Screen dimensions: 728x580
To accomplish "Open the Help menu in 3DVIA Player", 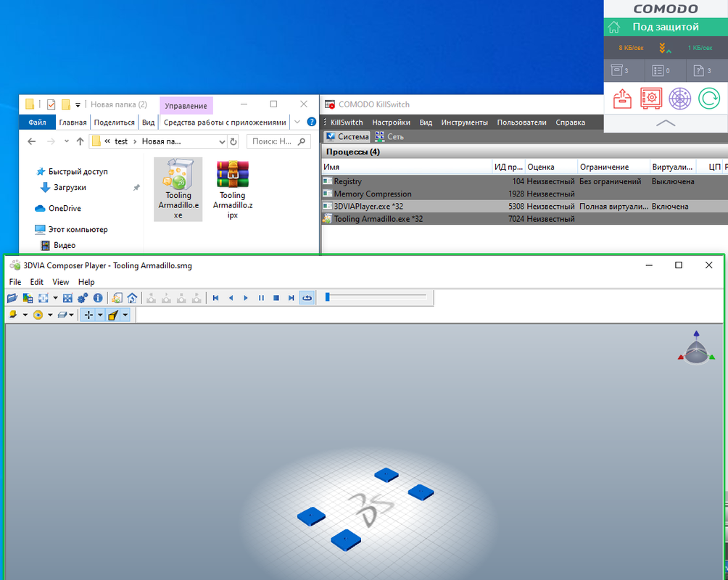I will click(x=86, y=282).
